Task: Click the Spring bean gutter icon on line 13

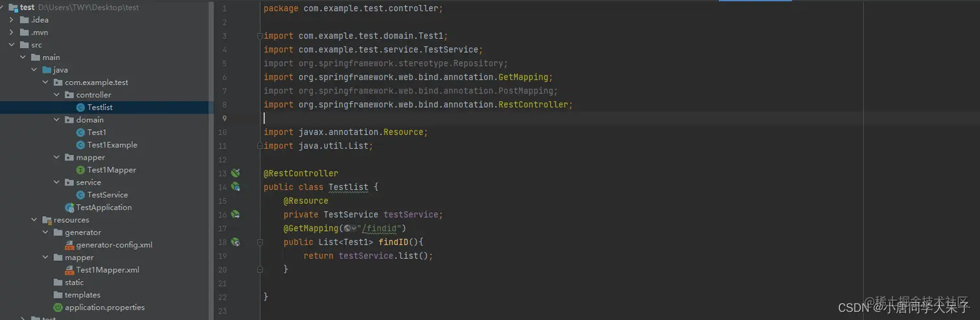Action: click(x=235, y=173)
